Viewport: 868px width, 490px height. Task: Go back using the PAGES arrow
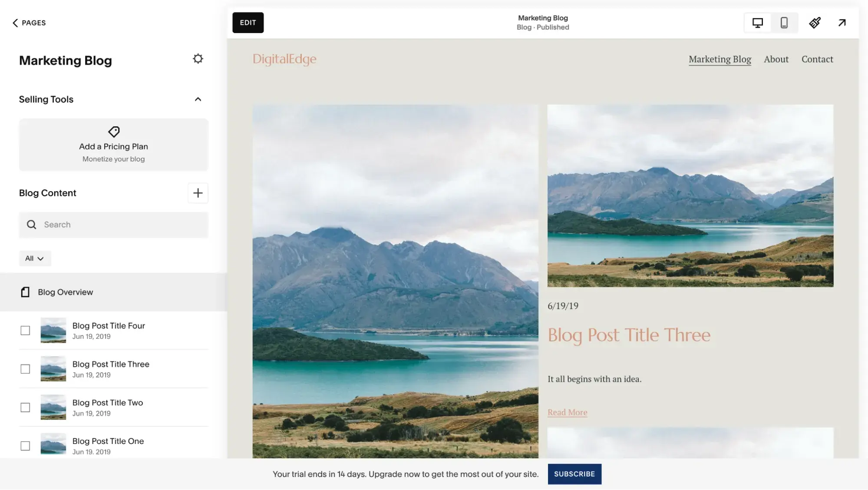tap(15, 23)
